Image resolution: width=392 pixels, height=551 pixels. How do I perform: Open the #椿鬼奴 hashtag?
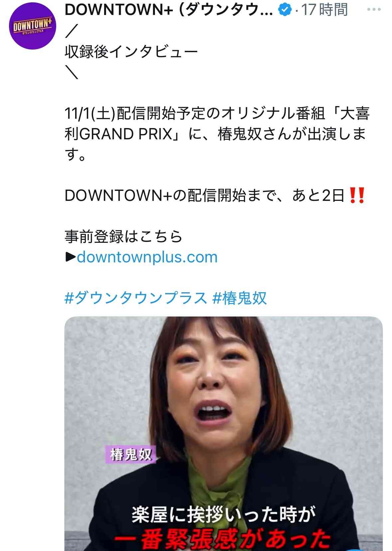pos(239,298)
